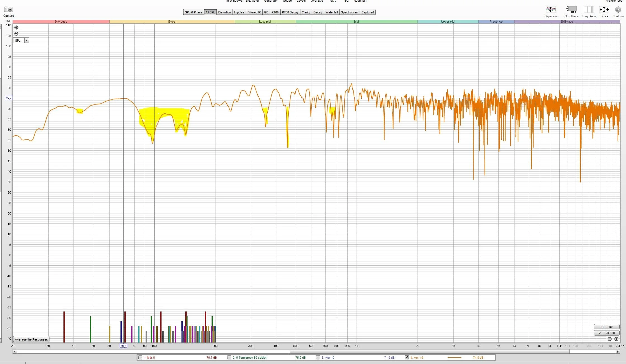The height and width of the screenshot is (364, 626).
Task: Click the orange Apr 19 trace line sample
Action: (454, 358)
